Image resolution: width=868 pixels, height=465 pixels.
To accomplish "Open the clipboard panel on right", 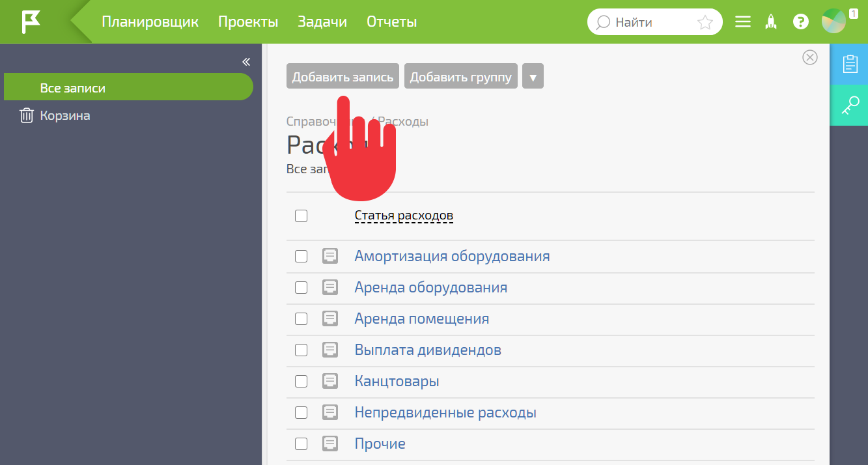I will tap(849, 64).
